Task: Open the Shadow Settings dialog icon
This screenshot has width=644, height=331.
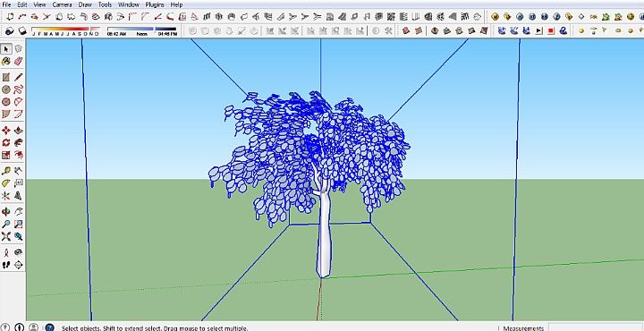Action: click(10, 31)
